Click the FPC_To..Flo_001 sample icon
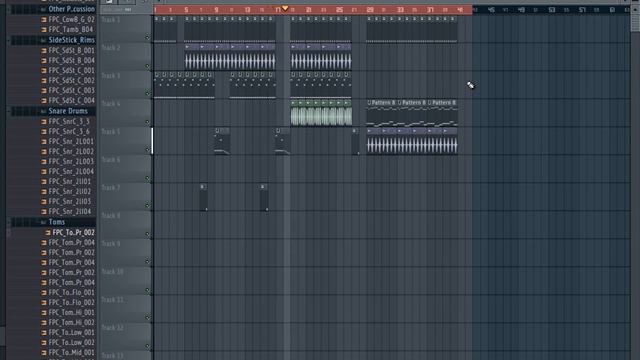 [44, 293]
